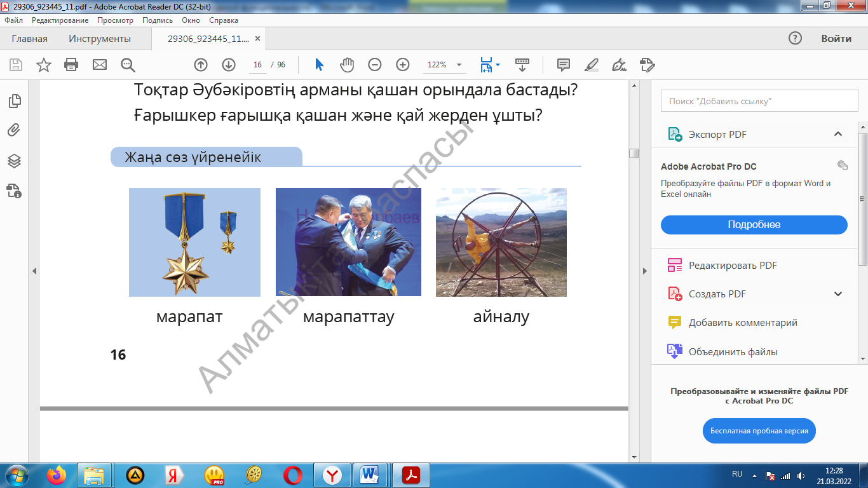868x488 pixels.
Task: Click the medal image above марапат
Action: pyautogui.click(x=194, y=242)
